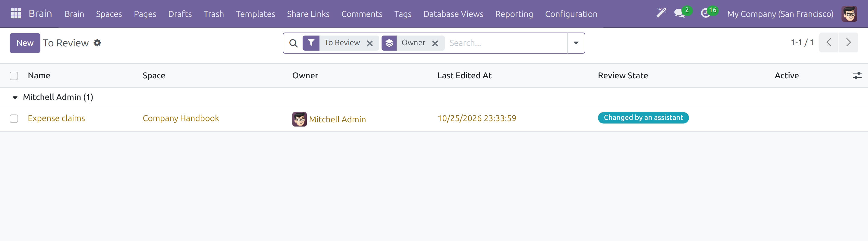Collapse the Mitchell Admin (1) group

15,97
